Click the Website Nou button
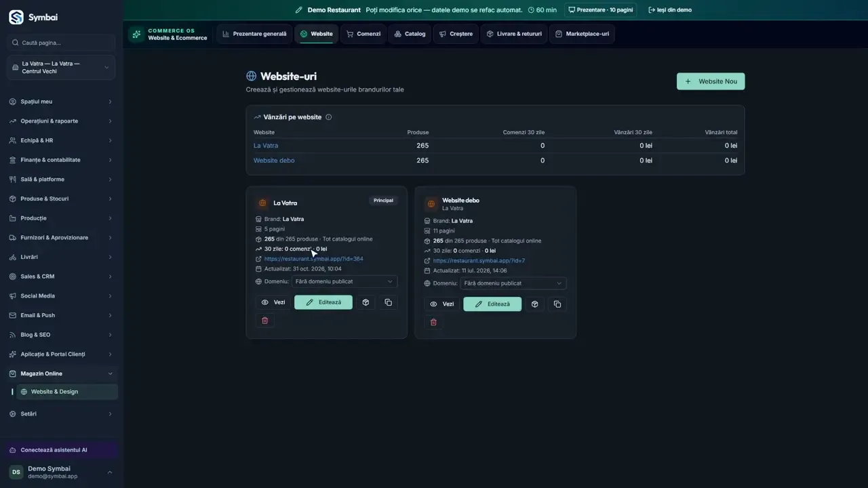This screenshot has width=868, height=488. click(711, 81)
